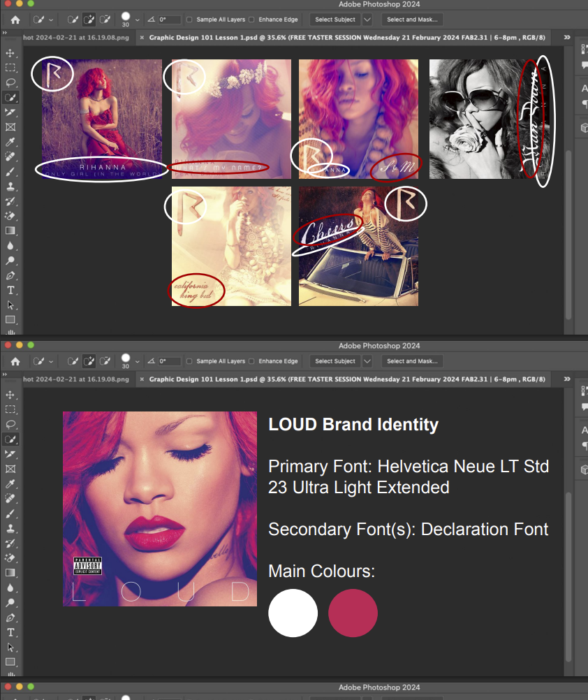Viewport: 588px width, 700px height.
Task: Open the brush size picker arrow in the album covers window
Action: [137, 20]
